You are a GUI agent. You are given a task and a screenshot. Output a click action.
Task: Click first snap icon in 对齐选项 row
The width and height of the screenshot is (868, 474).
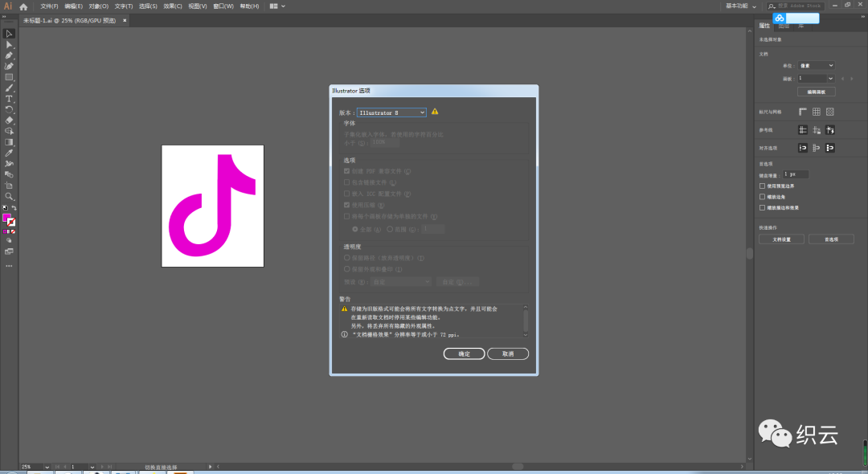pos(803,148)
